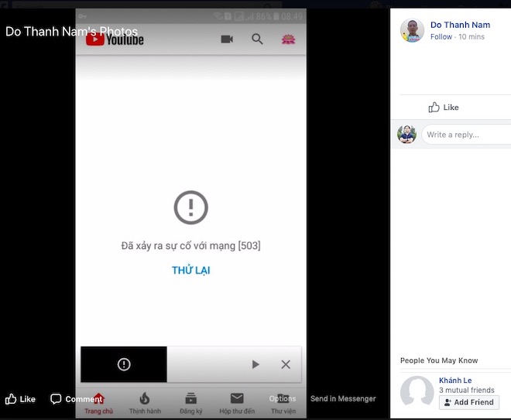This screenshot has width=511, height=420.
Task: Click the Write a reply field
Action: [x=467, y=135]
